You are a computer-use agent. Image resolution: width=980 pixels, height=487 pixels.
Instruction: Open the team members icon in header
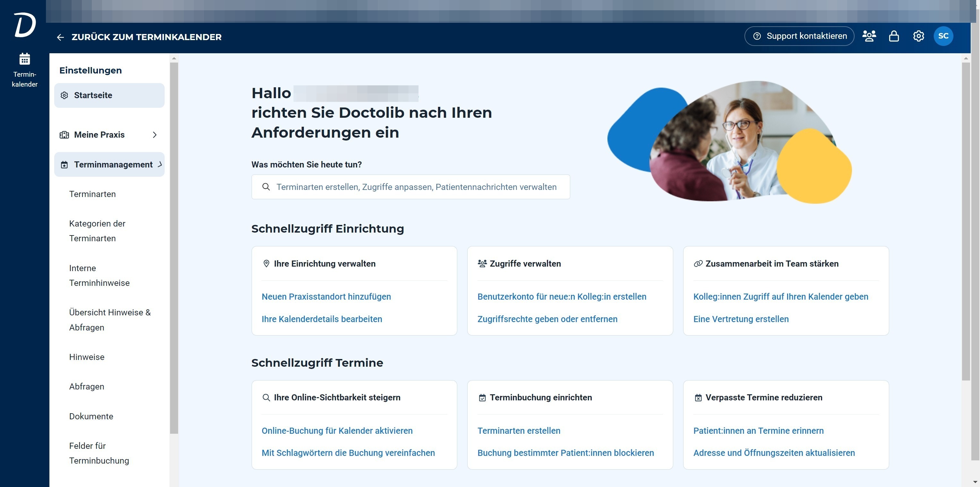tap(869, 36)
